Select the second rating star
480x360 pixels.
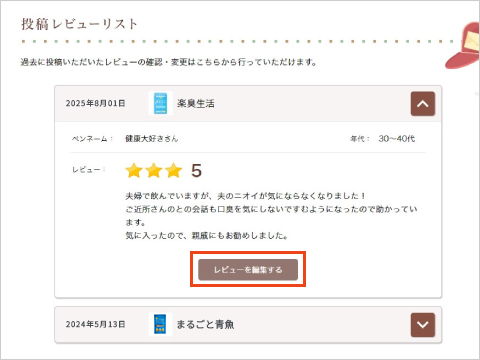tap(154, 170)
